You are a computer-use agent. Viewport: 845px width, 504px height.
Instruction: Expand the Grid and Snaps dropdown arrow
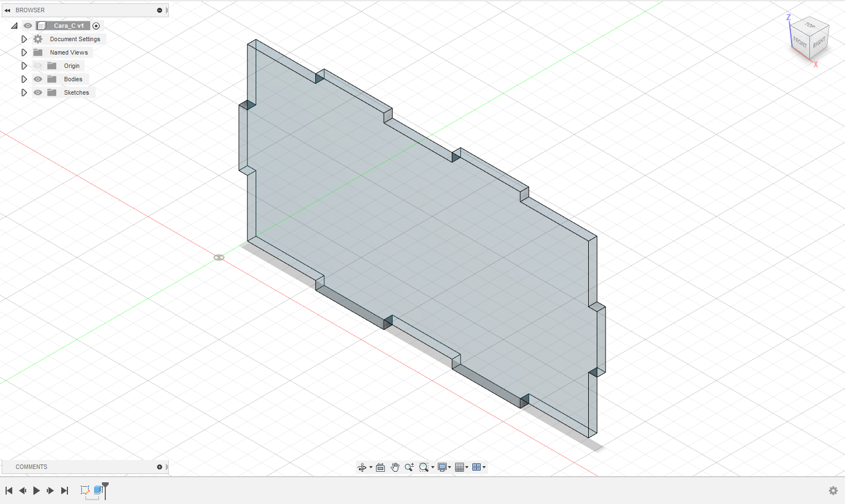467,467
